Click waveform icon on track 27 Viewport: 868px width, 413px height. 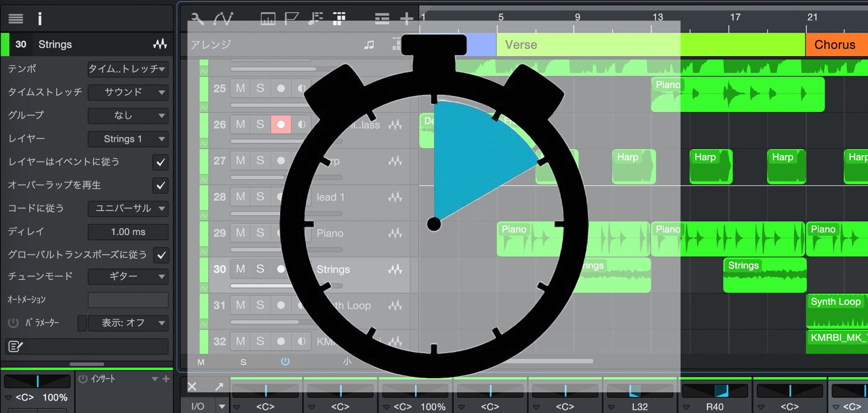pos(395,161)
